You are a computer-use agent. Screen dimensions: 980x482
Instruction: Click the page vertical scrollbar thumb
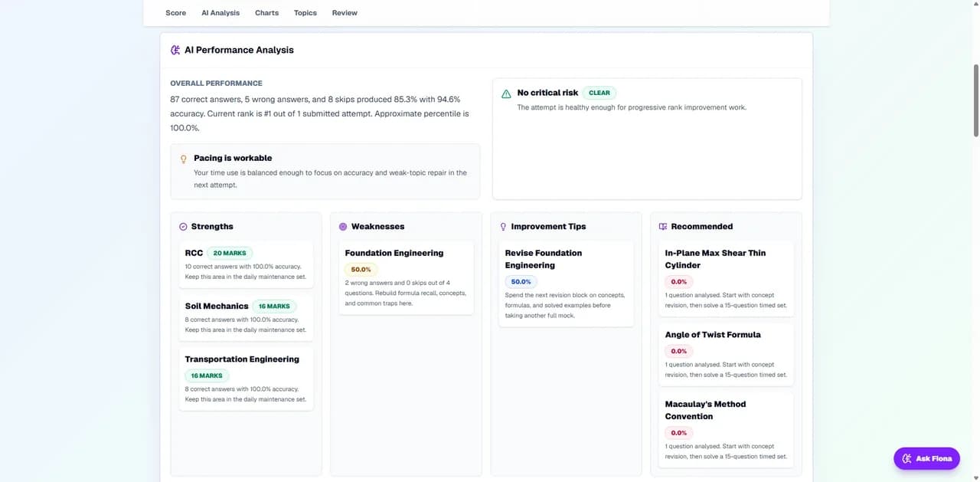(975, 101)
